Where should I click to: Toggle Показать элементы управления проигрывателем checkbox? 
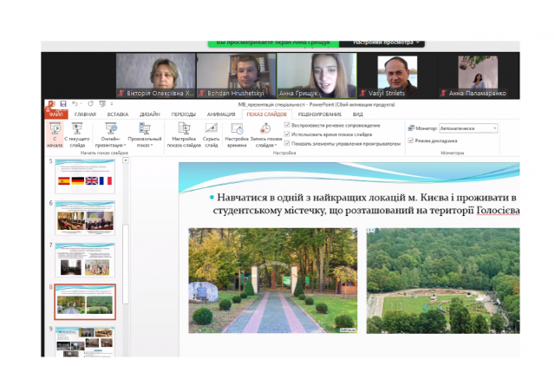(287, 143)
